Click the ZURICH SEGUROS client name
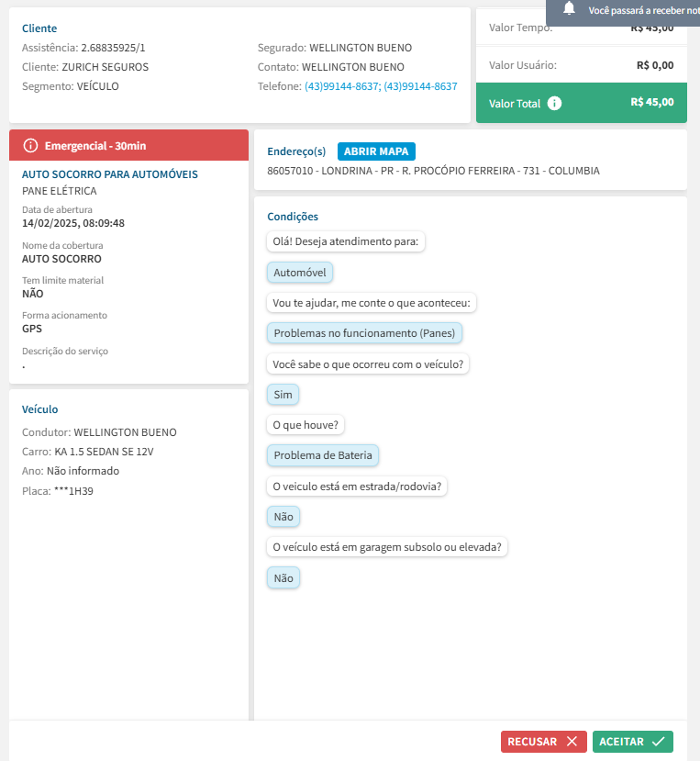 click(106, 67)
